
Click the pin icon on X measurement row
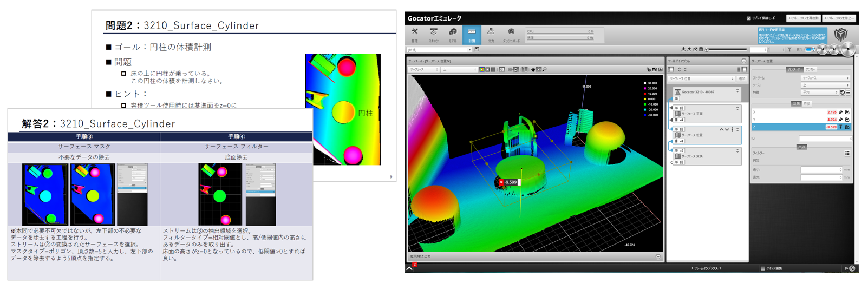point(841,112)
